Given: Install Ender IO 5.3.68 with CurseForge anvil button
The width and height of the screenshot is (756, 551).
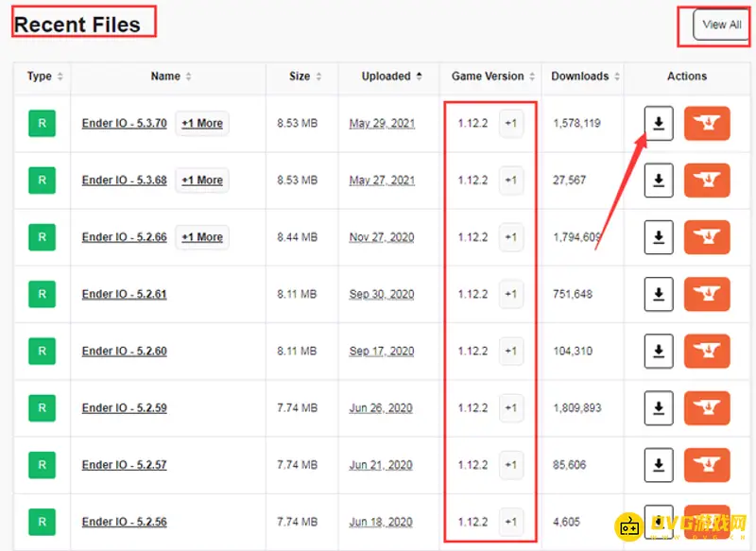Looking at the screenshot, I should 706,181.
